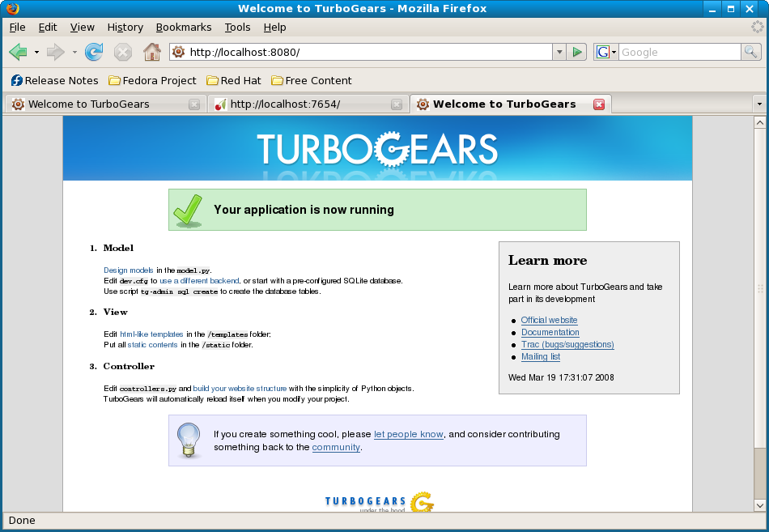Viewport: 769px width, 532px height.
Task: Expand the address bar URL dropdown
Action: coord(559,52)
